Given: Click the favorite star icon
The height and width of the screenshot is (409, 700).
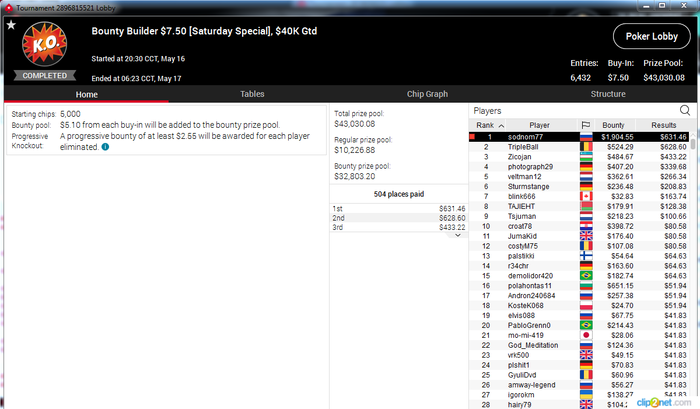Looking at the screenshot, I should pyautogui.click(x=11, y=25).
